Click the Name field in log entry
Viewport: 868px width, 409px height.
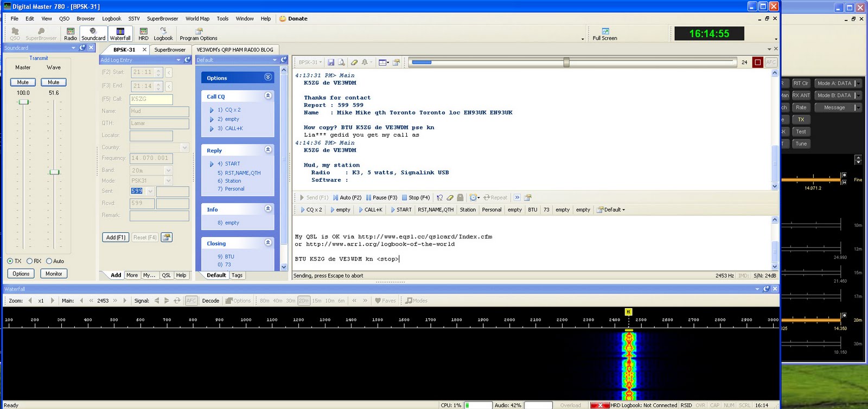point(159,111)
